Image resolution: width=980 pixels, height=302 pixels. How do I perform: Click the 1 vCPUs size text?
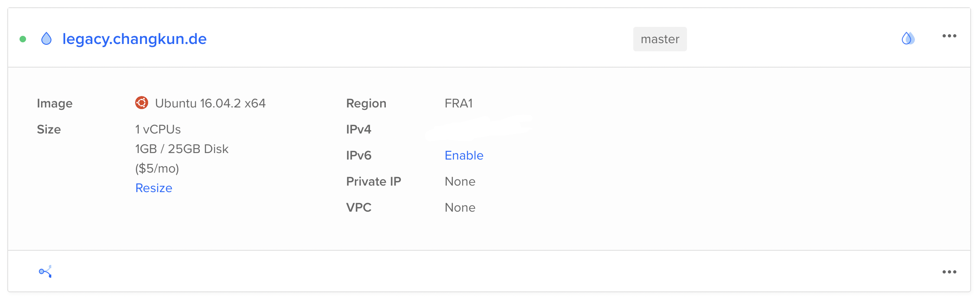[158, 129]
